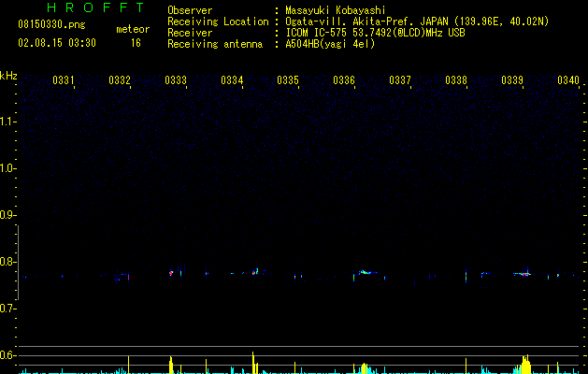
Task: Select the file name 08150330.png
Action: pyautogui.click(x=51, y=25)
